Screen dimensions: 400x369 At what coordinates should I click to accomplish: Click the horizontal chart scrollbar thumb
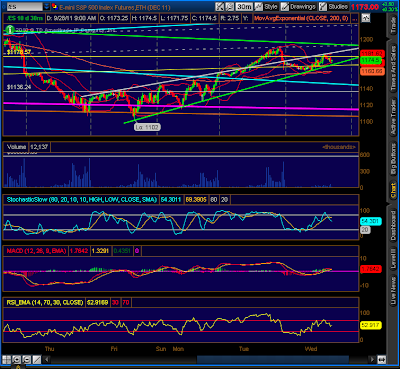click(x=273, y=360)
